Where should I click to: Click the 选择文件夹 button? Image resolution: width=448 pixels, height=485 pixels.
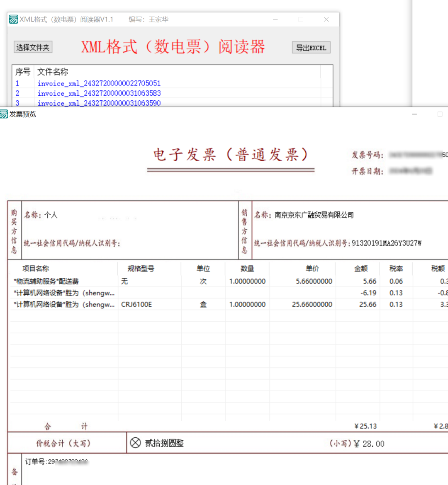pyautogui.click(x=33, y=47)
